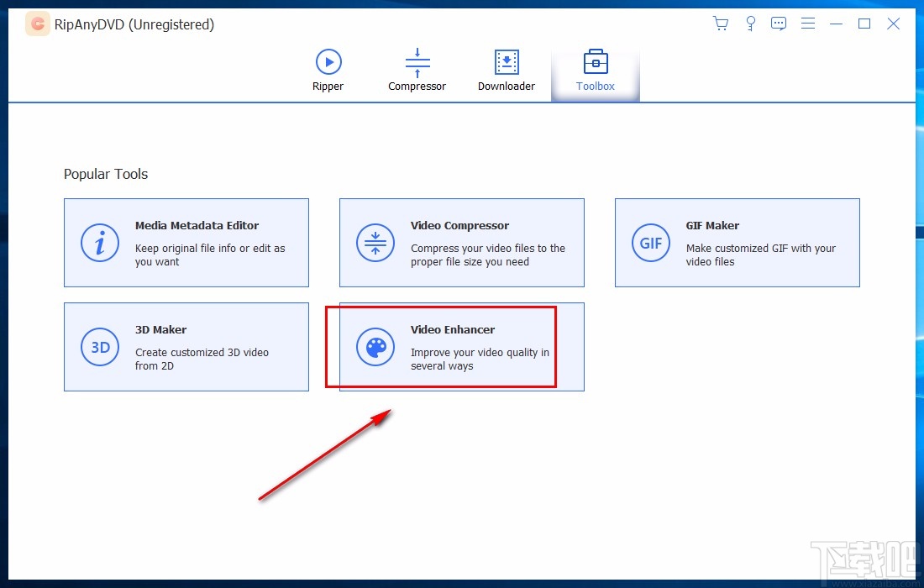The width and height of the screenshot is (924, 588).
Task: Open the feedback chat icon
Action: pos(779,24)
